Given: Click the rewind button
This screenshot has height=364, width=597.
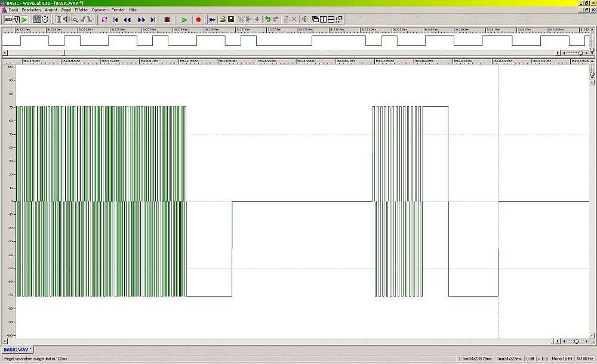Looking at the screenshot, I should pos(127,20).
